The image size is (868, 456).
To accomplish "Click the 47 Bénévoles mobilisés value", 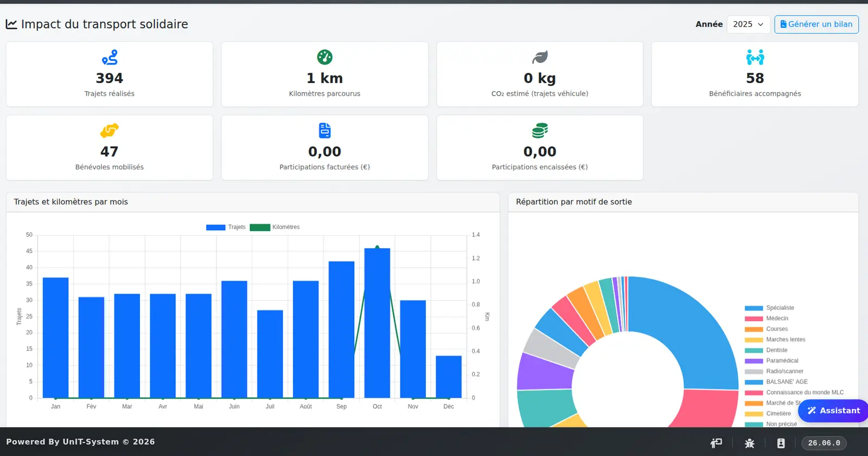I will point(110,151).
